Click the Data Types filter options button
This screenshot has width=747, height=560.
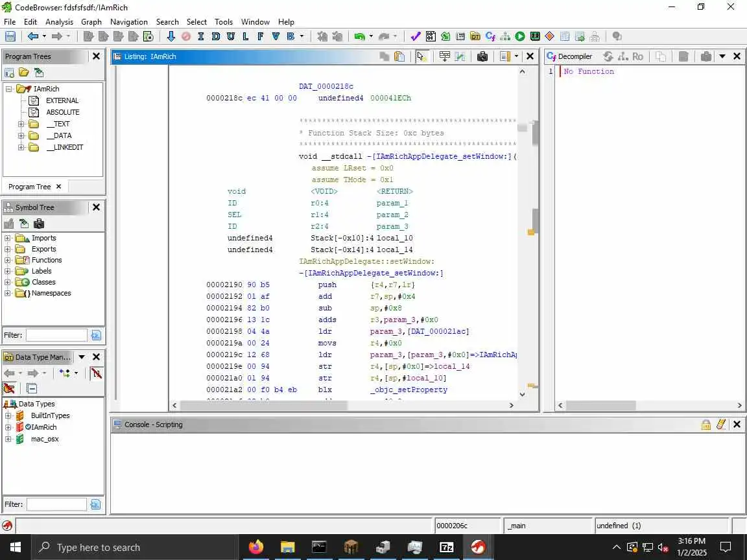click(x=95, y=504)
